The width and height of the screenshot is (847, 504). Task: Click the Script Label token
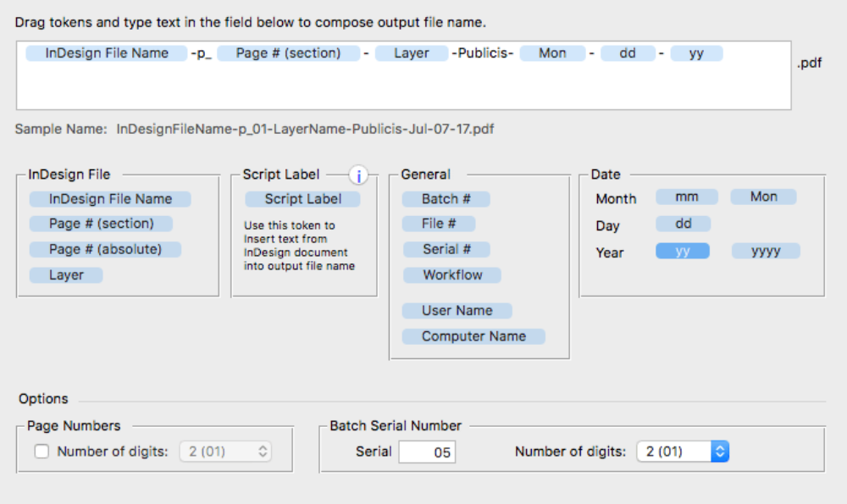[x=302, y=199]
